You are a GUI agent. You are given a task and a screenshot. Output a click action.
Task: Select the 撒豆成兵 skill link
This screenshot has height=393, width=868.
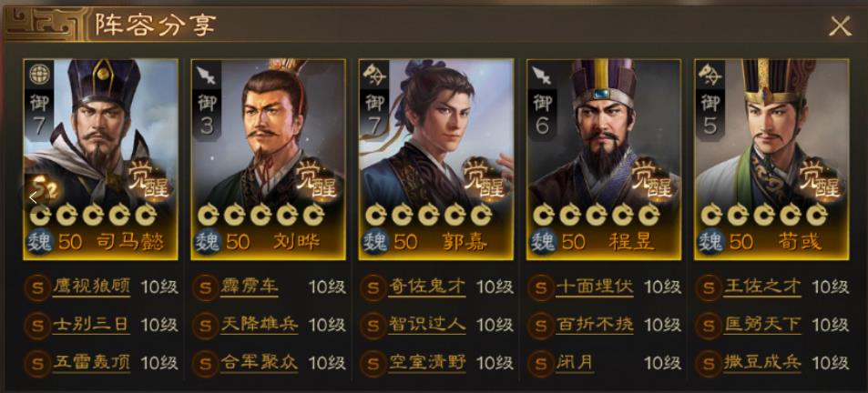pos(762,363)
